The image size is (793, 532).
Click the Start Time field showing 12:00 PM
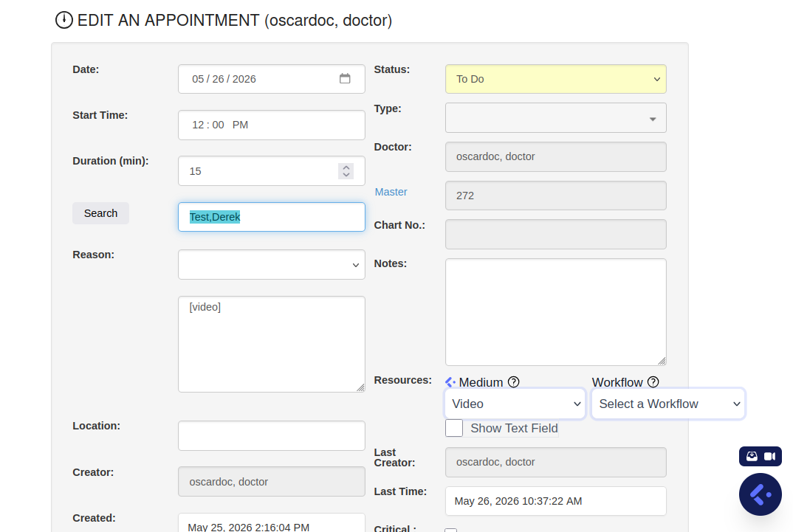pyautogui.click(x=272, y=125)
